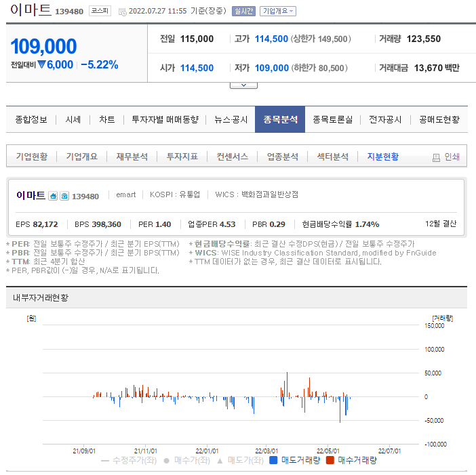The image size is (476, 475).
Task: Click the 12월 결산 text
Action: 441,224
